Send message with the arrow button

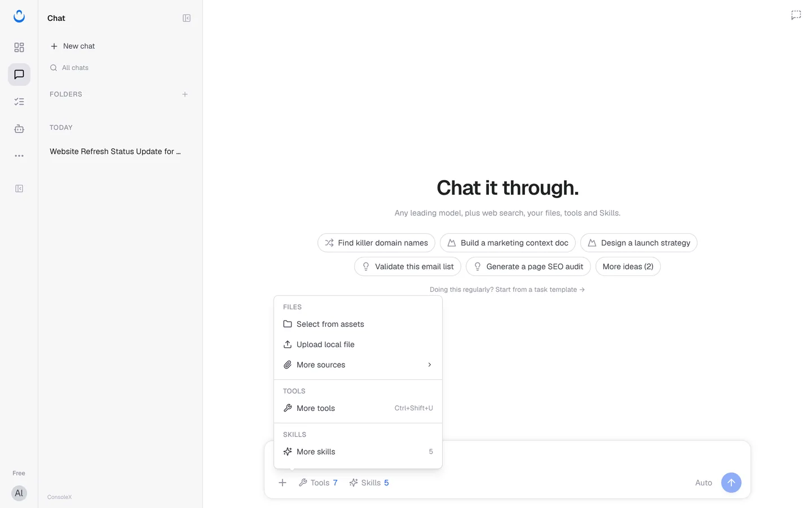pyautogui.click(x=731, y=483)
